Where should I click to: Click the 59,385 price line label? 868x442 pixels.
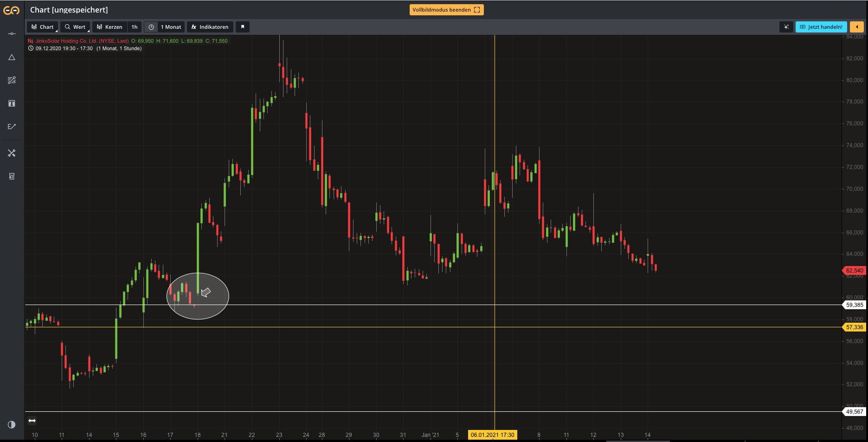click(854, 305)
